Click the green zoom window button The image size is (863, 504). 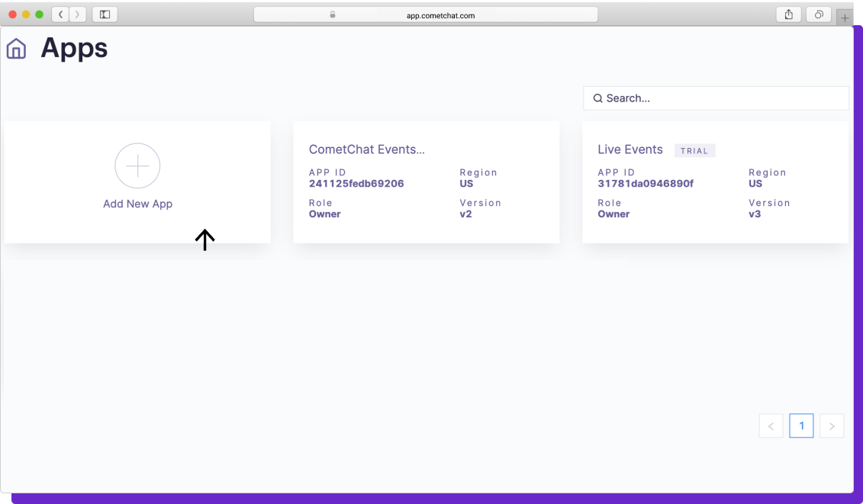(x=39, y=14)
